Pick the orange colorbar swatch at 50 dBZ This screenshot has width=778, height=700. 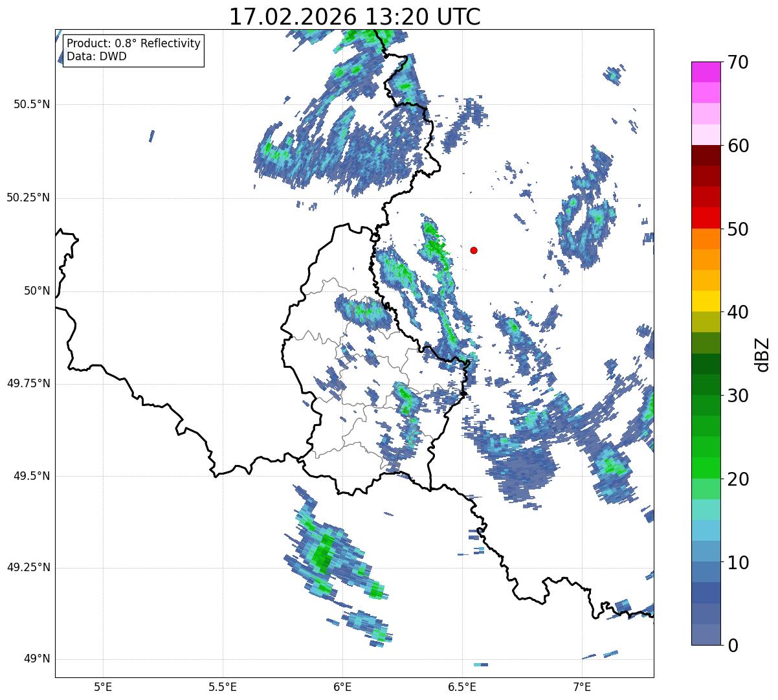tap(706, 239)
